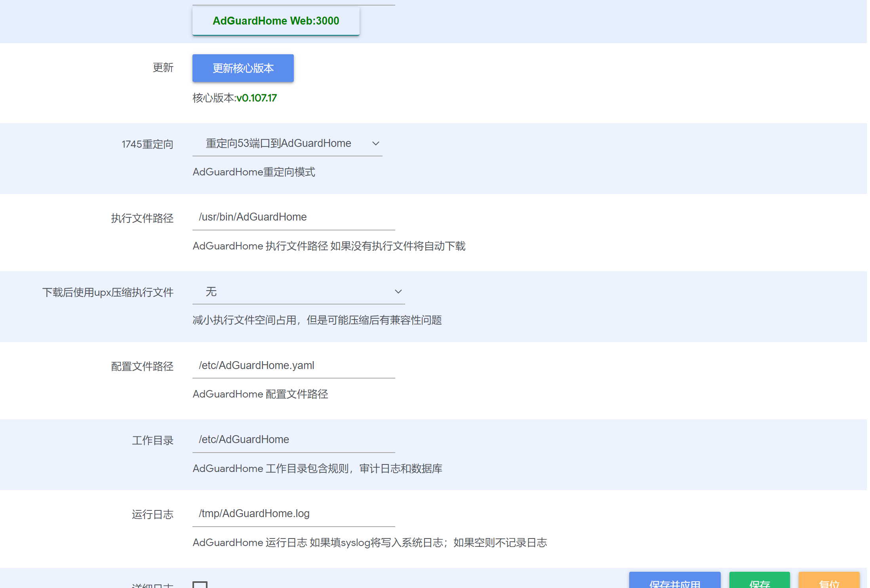Open the 1745重定向 redirect mode dropdown
The width and height of the screenshot is (870, 588).
287,143
